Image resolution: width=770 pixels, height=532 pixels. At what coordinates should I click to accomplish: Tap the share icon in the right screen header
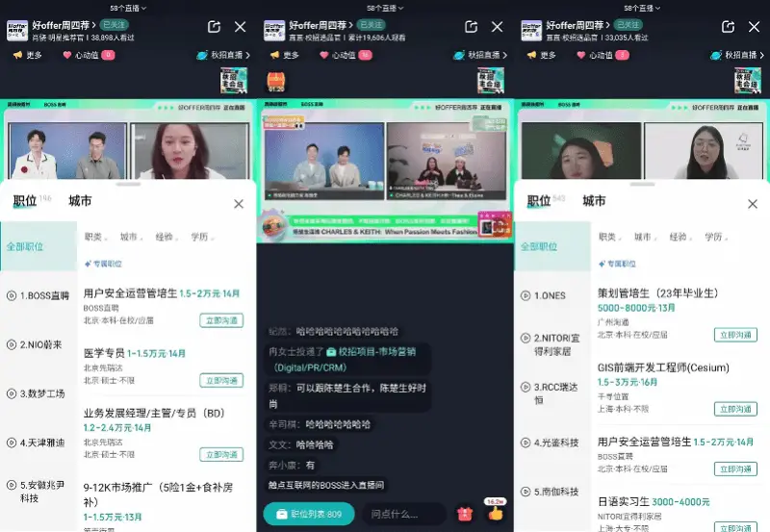coord(728,27)
